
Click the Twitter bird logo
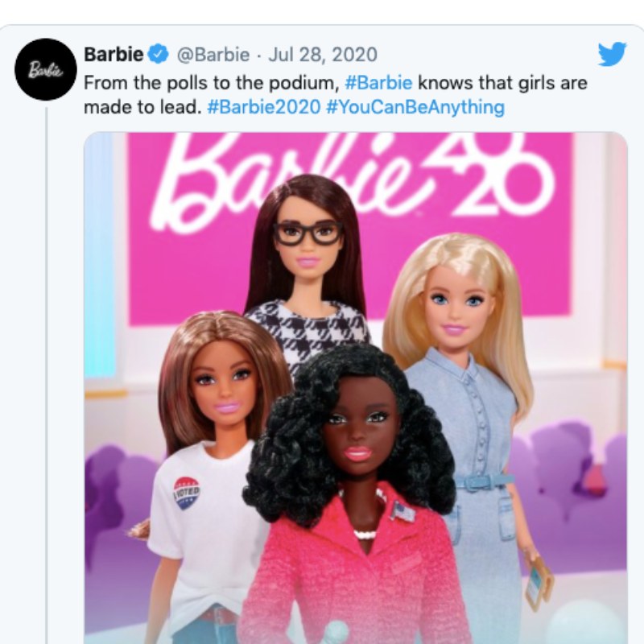[x=612, y=54]
